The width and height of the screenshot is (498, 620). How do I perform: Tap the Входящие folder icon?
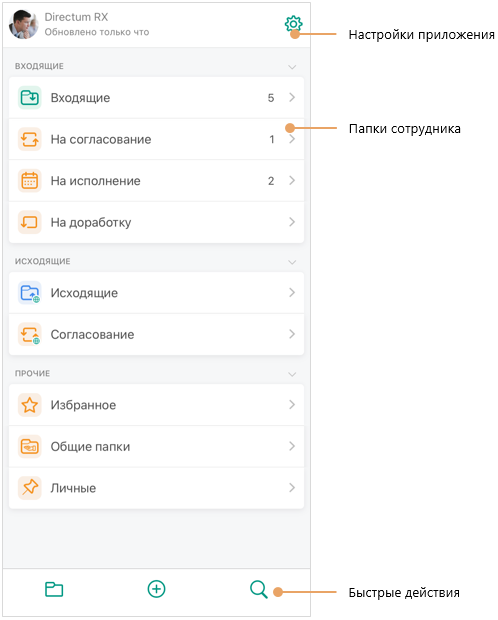30,97
